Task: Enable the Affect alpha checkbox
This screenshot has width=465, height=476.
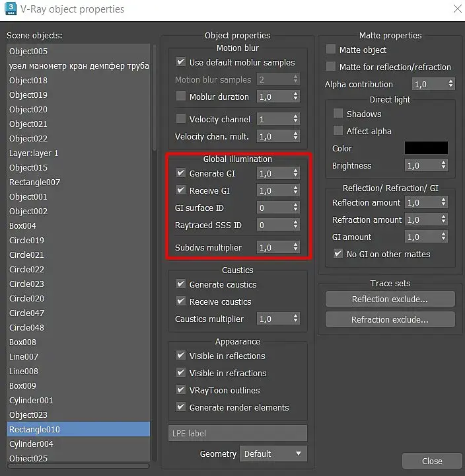Action: point(338,131)
